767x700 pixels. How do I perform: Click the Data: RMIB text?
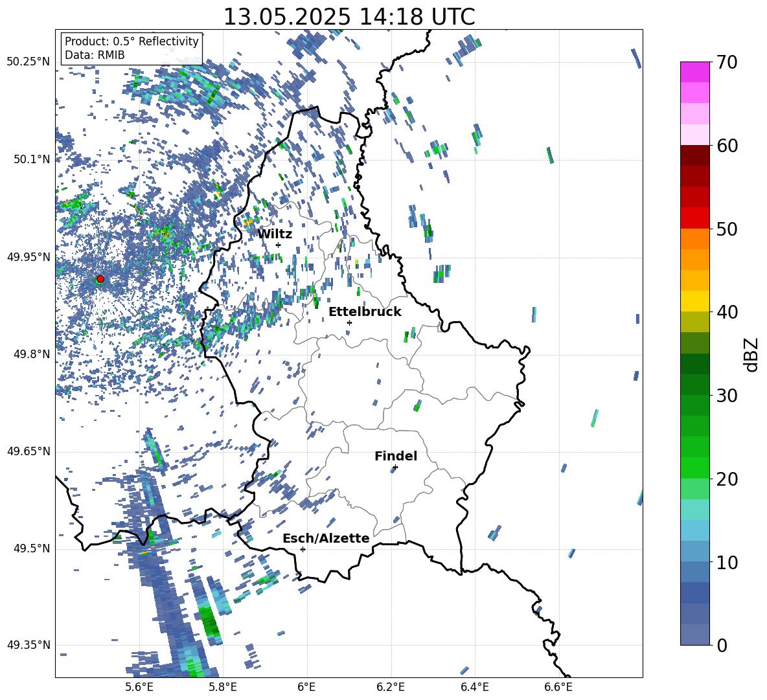coord(95,55)
